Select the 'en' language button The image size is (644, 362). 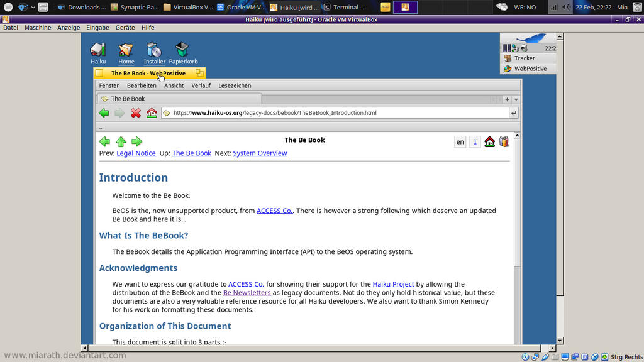[x=460, y=142]
